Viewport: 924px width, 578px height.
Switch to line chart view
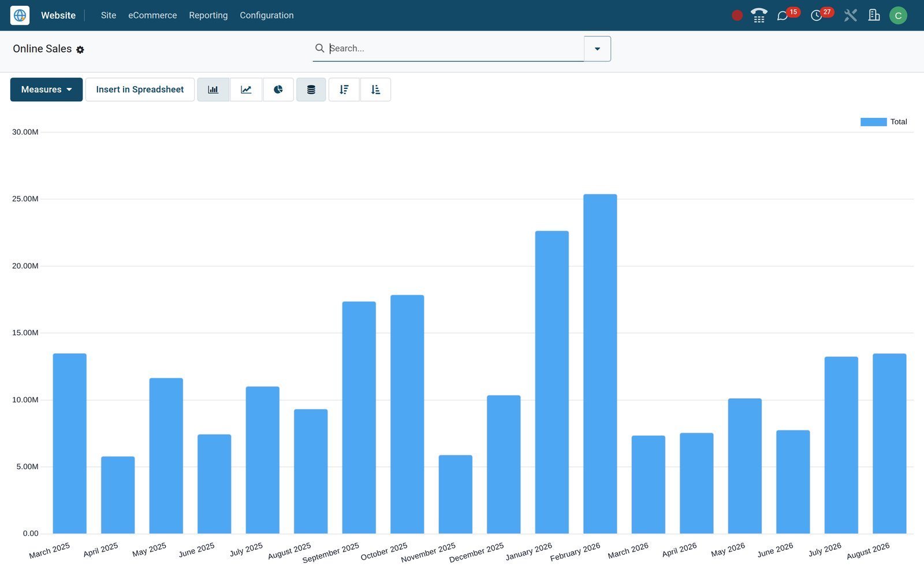click(x=246, y=90)
